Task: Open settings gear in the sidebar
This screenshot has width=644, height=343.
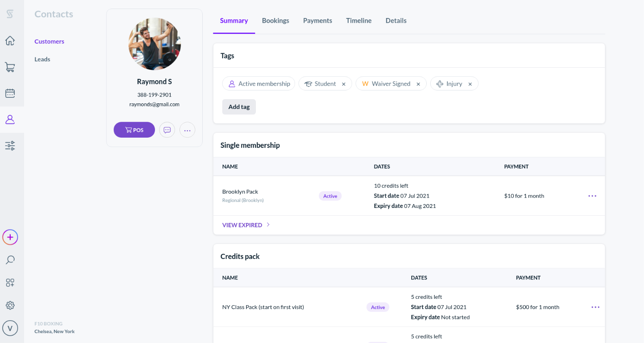Action: 10,305
